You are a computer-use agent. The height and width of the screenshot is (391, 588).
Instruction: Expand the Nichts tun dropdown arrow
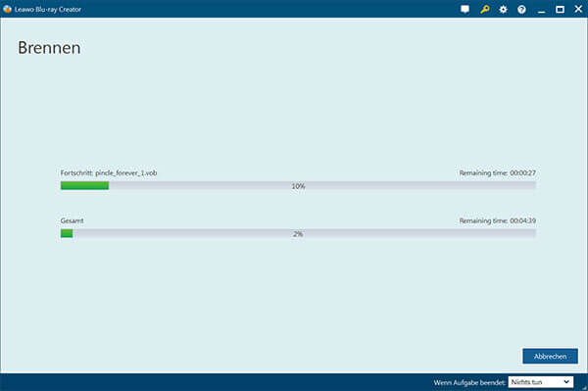coord(566,381)
